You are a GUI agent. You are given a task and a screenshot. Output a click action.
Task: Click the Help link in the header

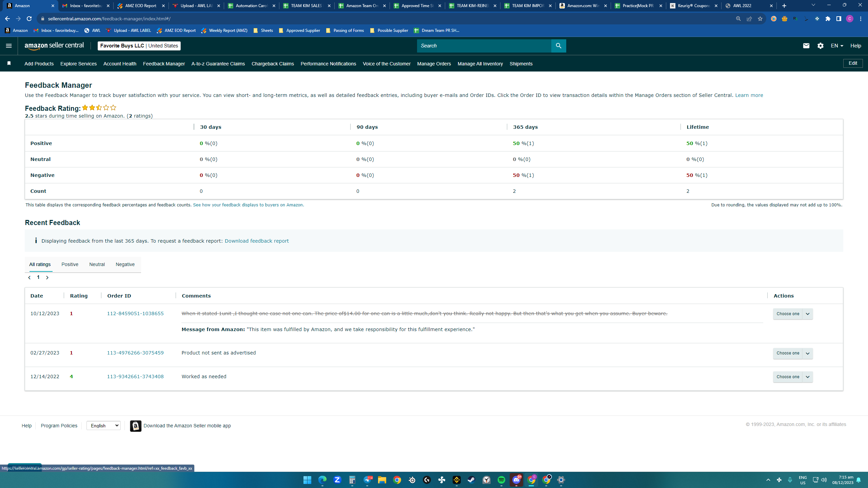856,46
